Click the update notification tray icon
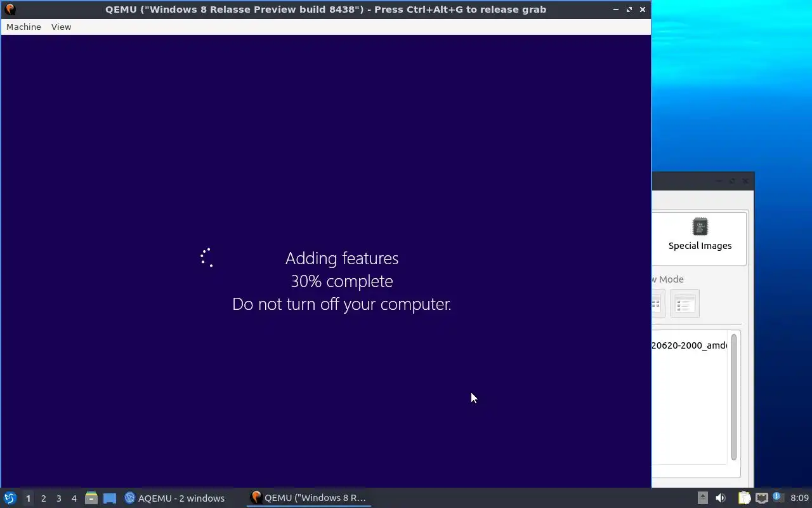This screenshot has height=508, width=812. pyautogui.click(x=778, y=497)
